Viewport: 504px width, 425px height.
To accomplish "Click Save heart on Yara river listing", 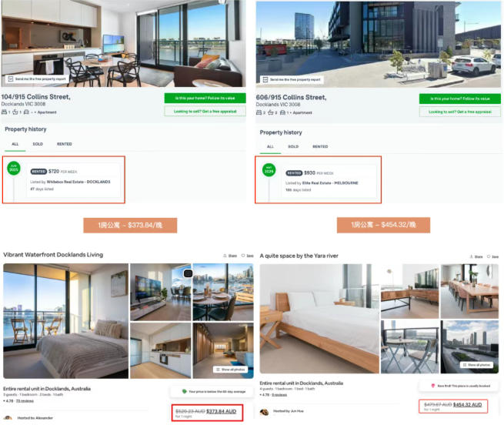I will [x=489, y=256].
